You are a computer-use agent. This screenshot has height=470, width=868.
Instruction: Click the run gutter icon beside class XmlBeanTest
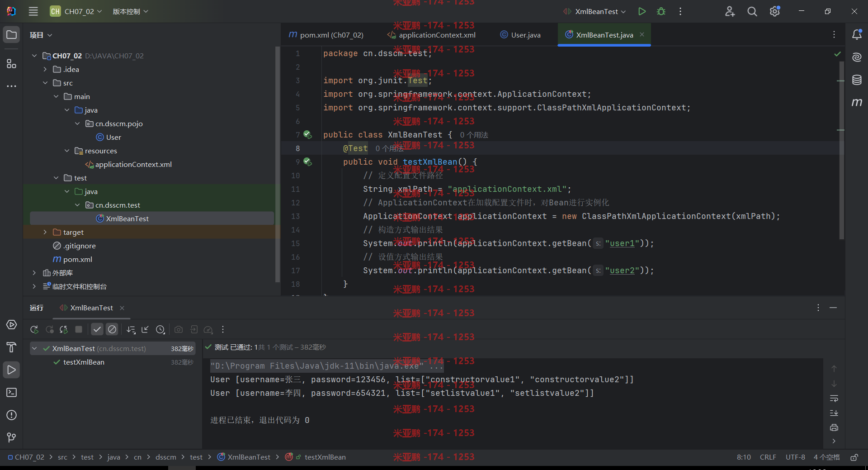coord(307,135)
